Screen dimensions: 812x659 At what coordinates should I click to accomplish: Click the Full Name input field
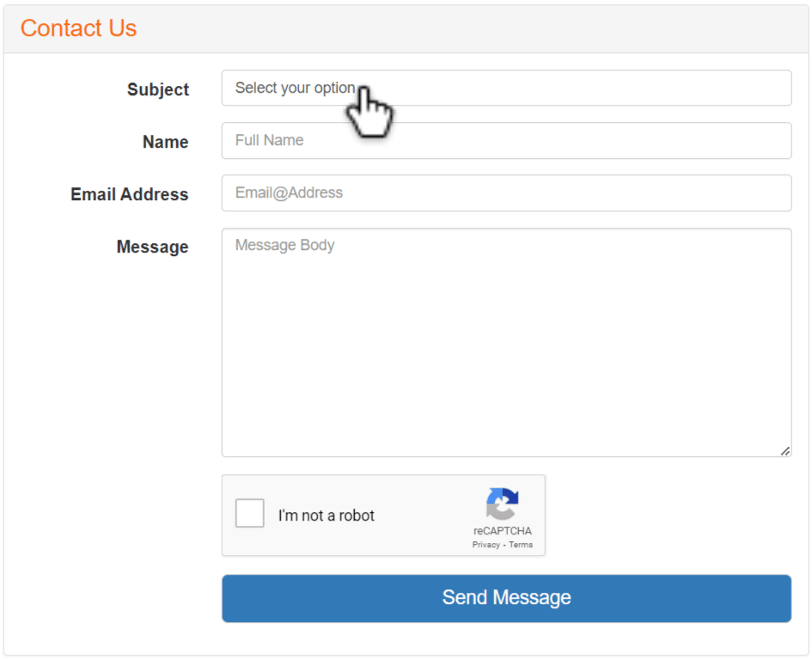(506, 141)
